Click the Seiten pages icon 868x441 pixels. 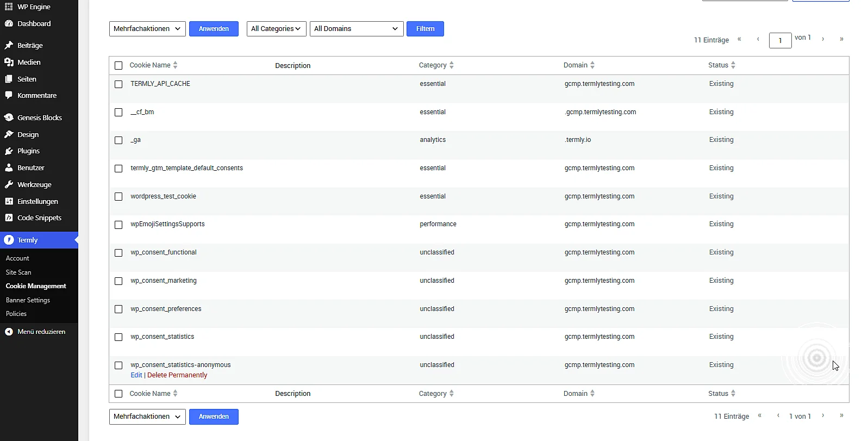9,79
